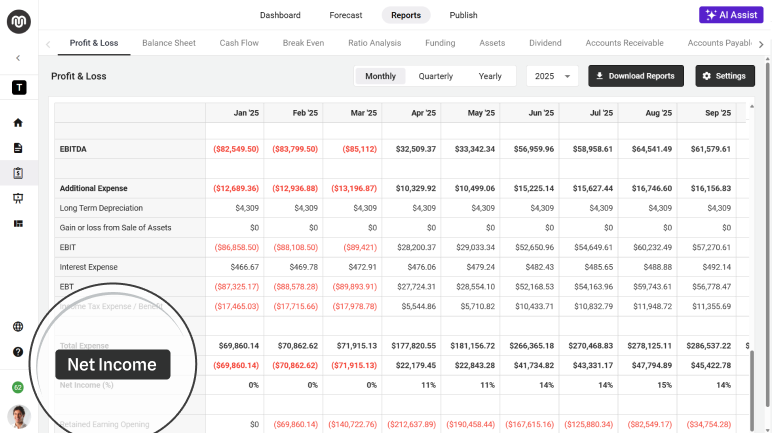The height and width of the screenshot is (433, 772).
Task: Select the Profit & Loss tab
Action: coord(94,43)
